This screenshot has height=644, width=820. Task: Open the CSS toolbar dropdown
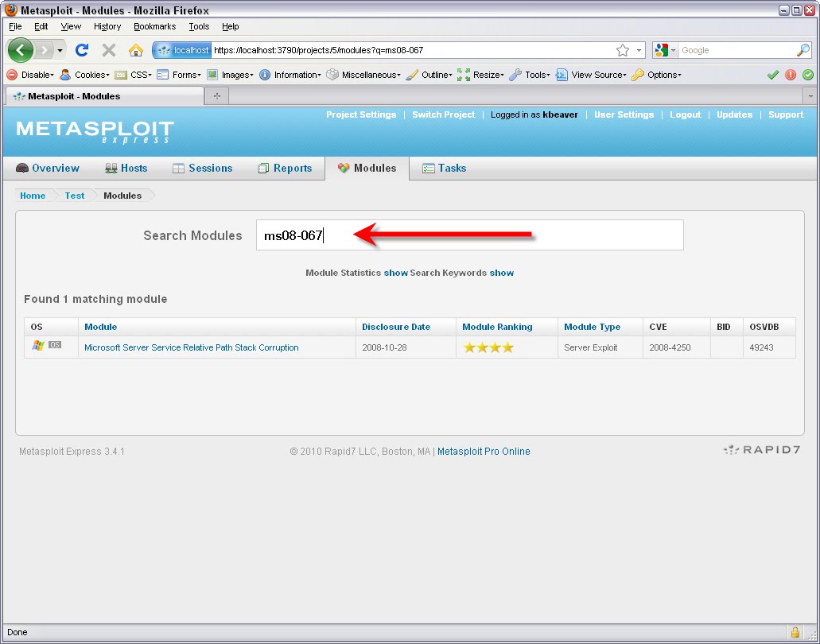click(x=134, y=75)
